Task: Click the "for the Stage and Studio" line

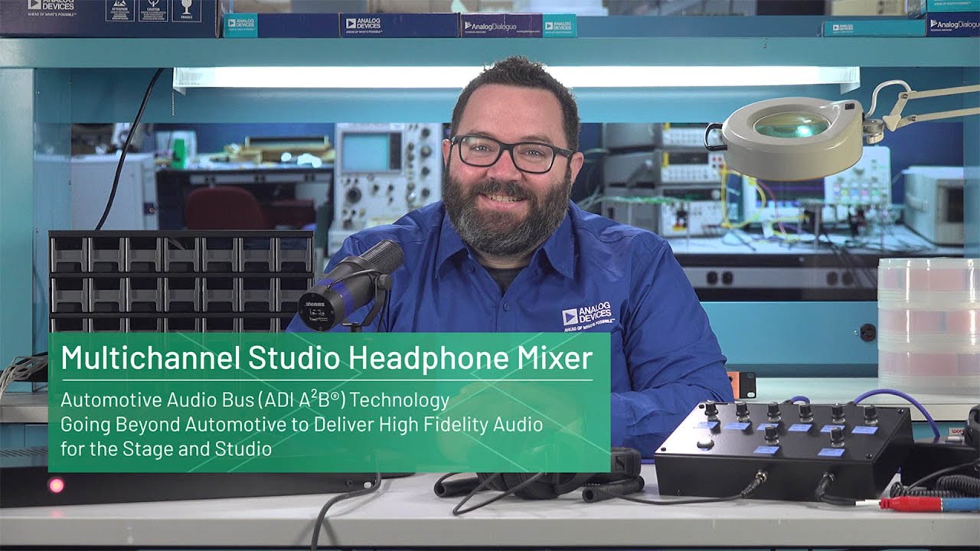Action: coord(166,448)
